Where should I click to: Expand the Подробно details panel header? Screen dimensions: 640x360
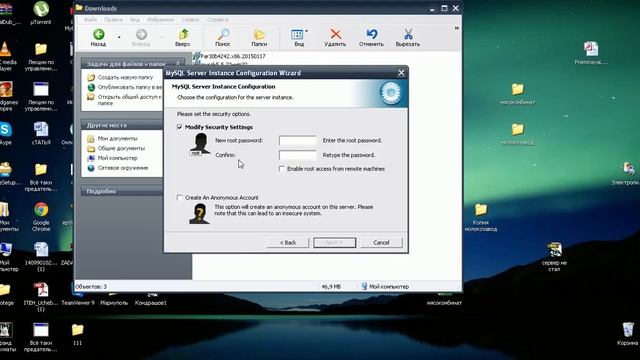click(x=122, y=191)
